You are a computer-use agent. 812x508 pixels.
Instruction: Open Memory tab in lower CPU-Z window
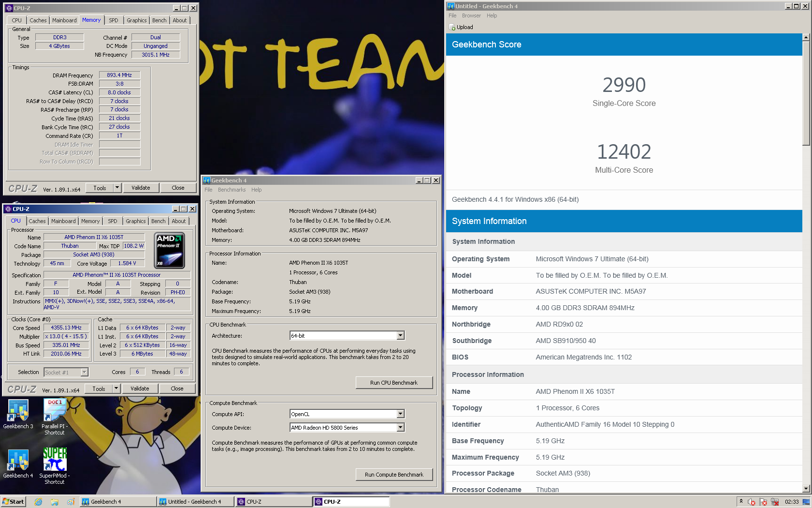point(90,221)
